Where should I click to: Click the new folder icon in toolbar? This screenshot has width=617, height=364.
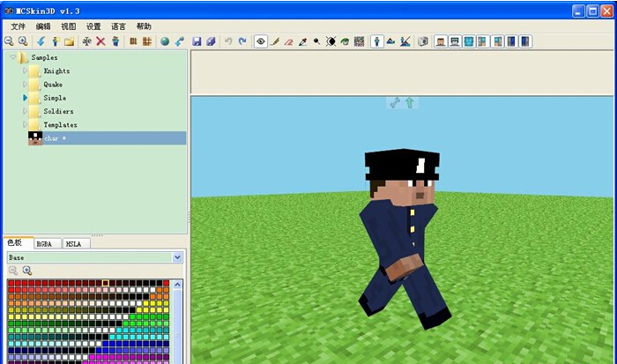[x=69, y=41]
